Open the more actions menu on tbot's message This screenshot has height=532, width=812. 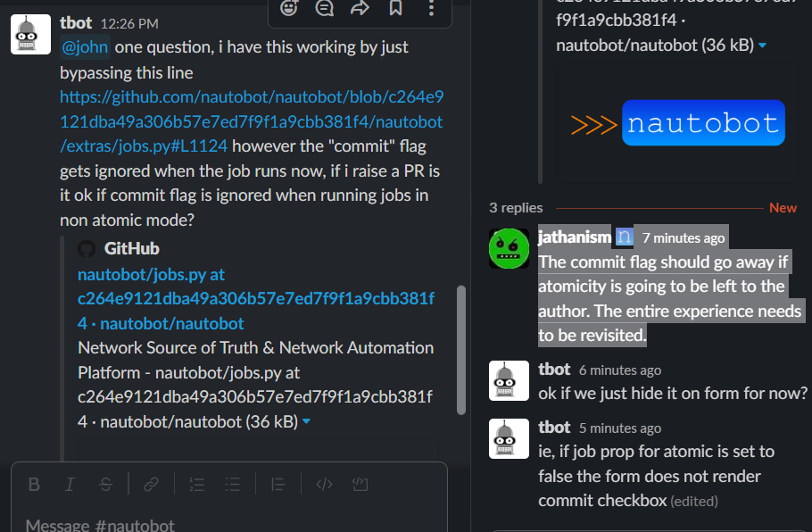tap(431, 9)
